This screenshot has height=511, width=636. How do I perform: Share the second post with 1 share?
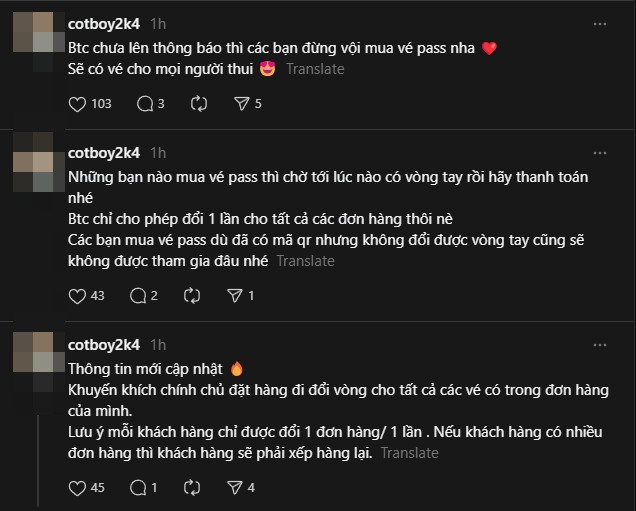pyautogui.click(x=235, y=295)
